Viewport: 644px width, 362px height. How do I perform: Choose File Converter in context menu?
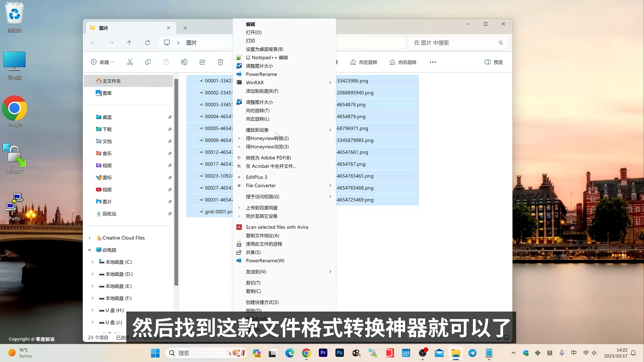[261, 185]
